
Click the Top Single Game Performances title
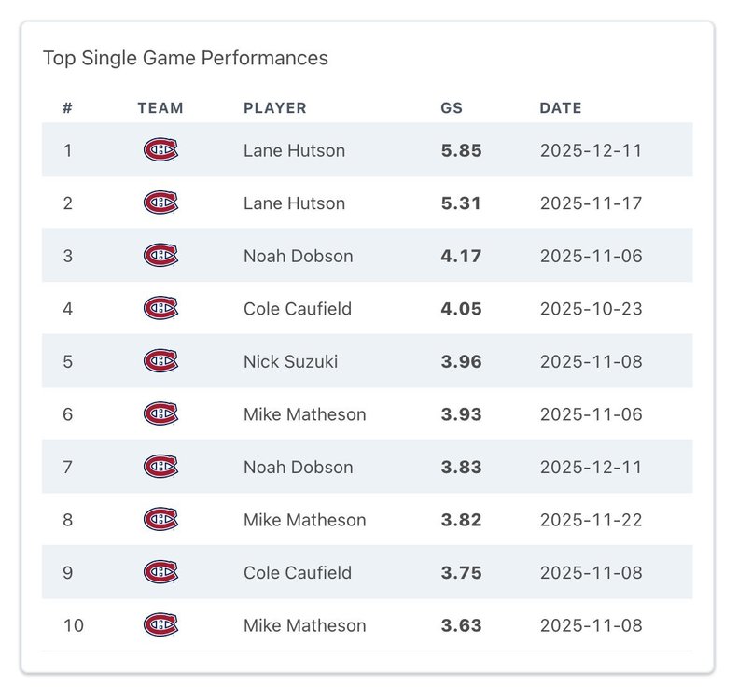pos(186,58)
